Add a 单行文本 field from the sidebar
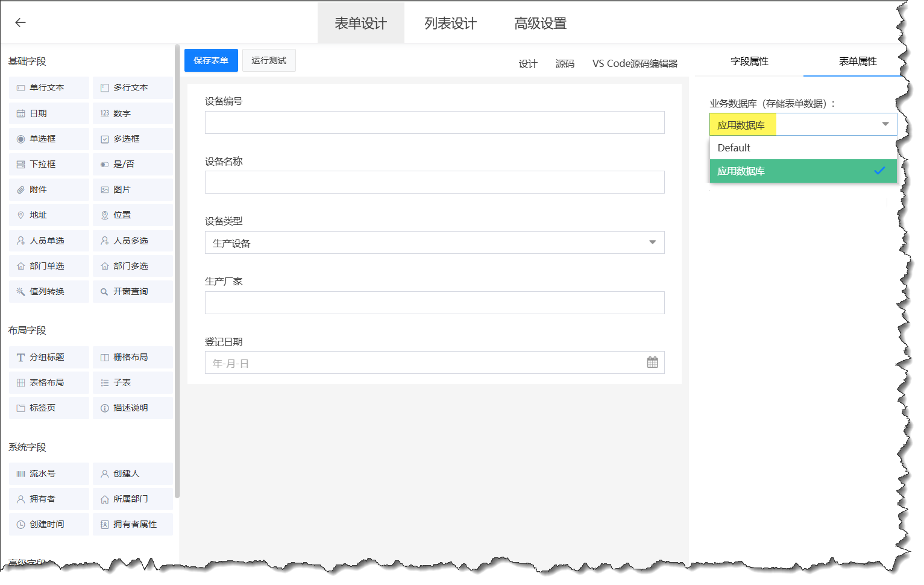 point(48,87)
